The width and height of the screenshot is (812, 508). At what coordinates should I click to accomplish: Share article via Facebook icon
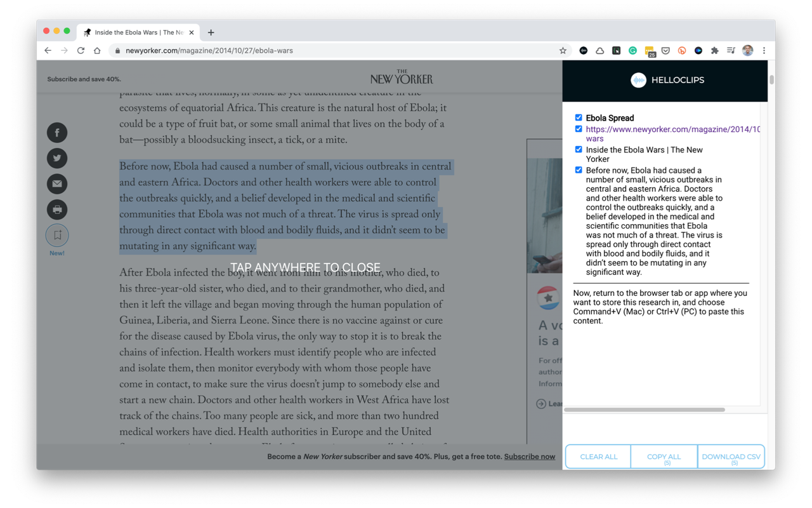57,133
